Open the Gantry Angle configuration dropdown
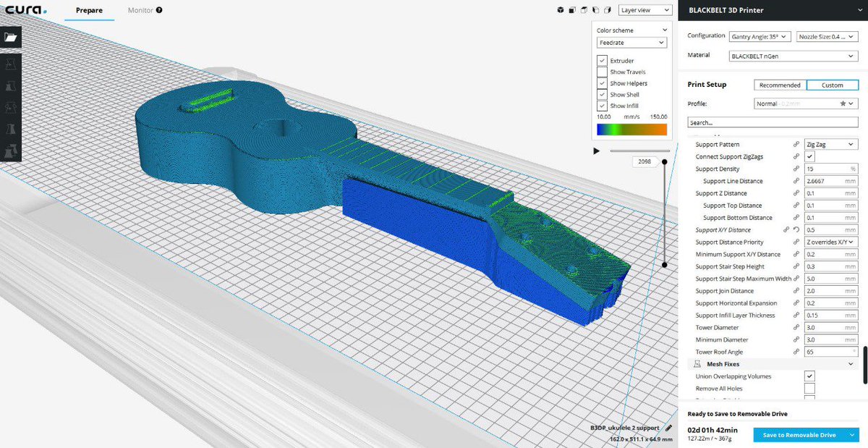Screen dimensions: 868x448 pyautogui.click(x=759, y=36)
